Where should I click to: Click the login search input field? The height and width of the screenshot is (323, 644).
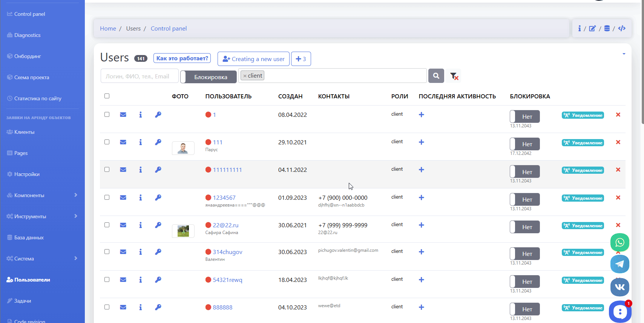tap(140, 76)
